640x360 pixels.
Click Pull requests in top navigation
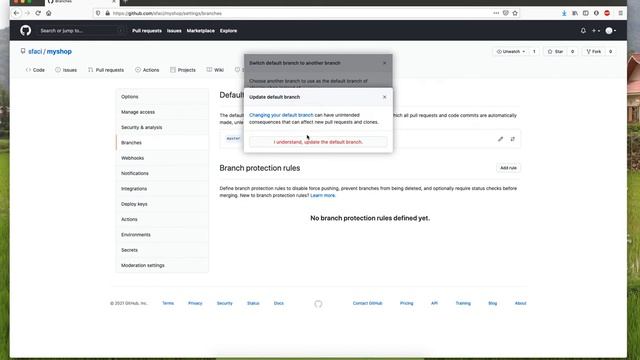coord(147,31)
